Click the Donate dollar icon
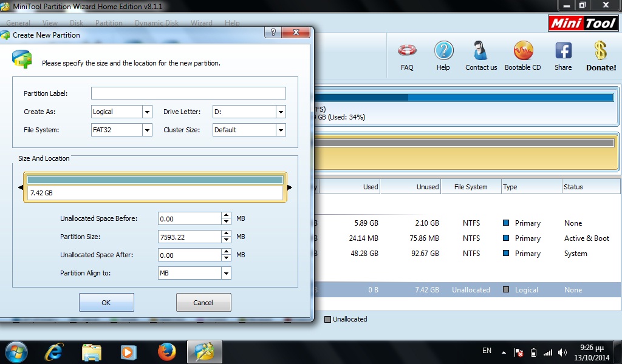 point(601,51)
